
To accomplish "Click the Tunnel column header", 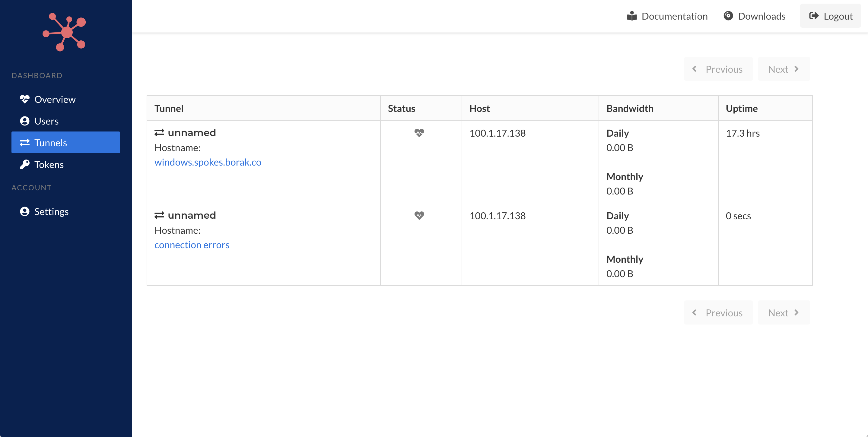I will pyautogui.click(x=263, y=108).
